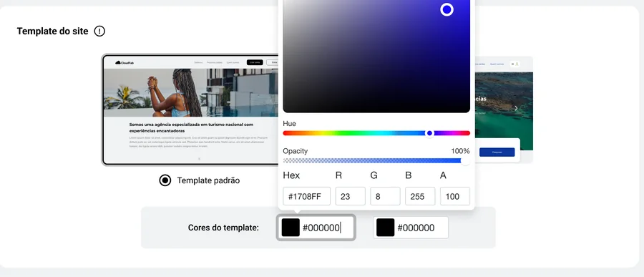Open the default template preview thumbnail
This screenshot has width=644, height=277.
(x=190, y=110)
